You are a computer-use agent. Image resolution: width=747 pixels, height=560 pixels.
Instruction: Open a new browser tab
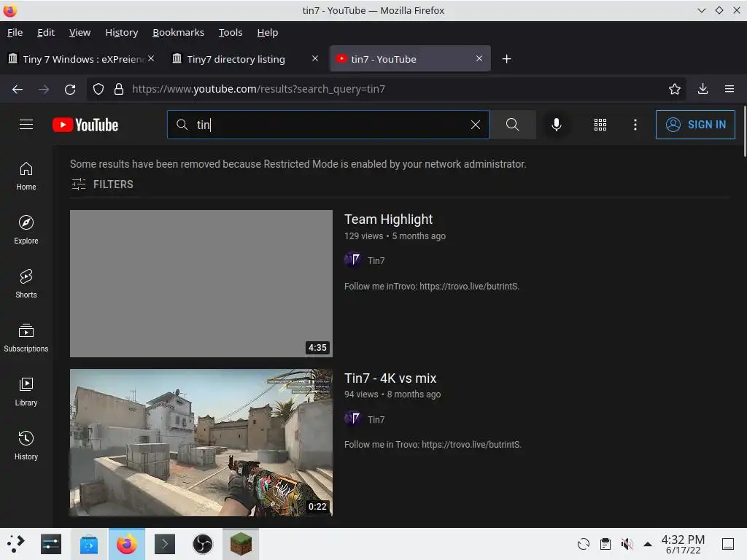[x=507, y=58]
